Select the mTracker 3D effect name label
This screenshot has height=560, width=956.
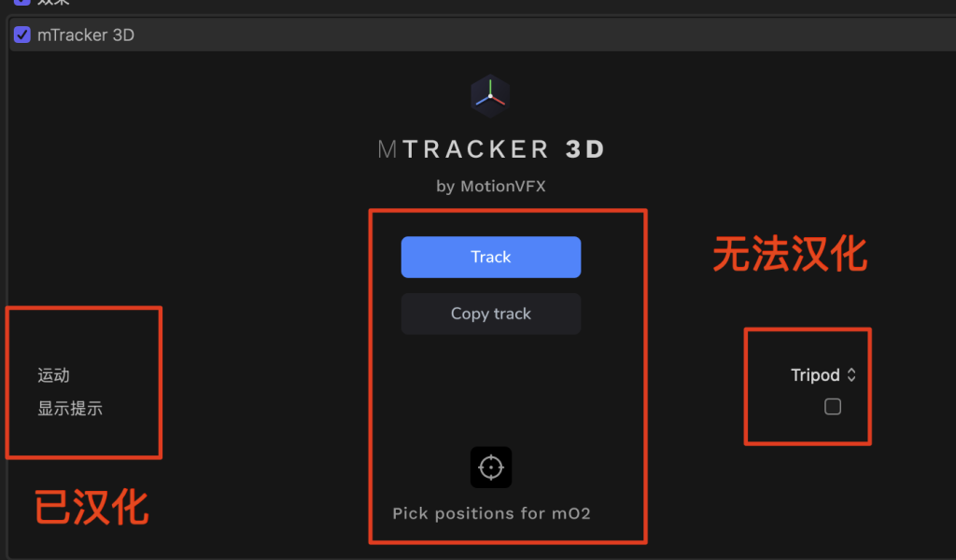tap(86, 35)
